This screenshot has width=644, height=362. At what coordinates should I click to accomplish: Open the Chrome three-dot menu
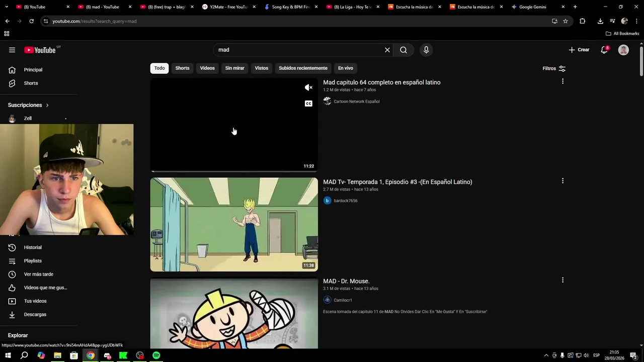[636, 21]
